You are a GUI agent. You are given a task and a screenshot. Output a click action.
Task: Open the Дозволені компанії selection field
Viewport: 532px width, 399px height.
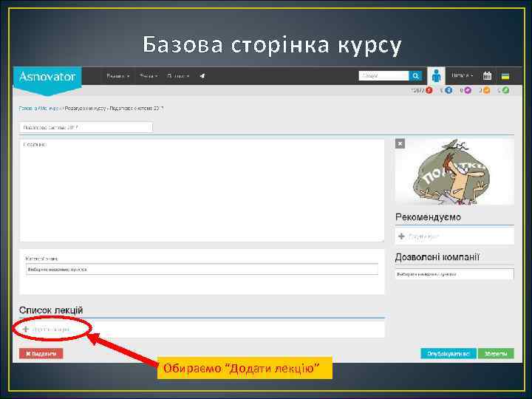pyautogui.click(x=454, y=274)
